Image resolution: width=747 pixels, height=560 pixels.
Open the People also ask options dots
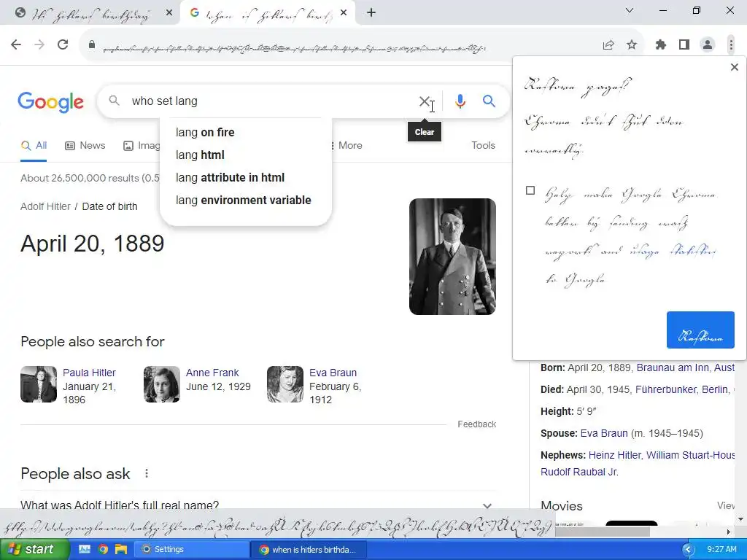click(147, 473)
